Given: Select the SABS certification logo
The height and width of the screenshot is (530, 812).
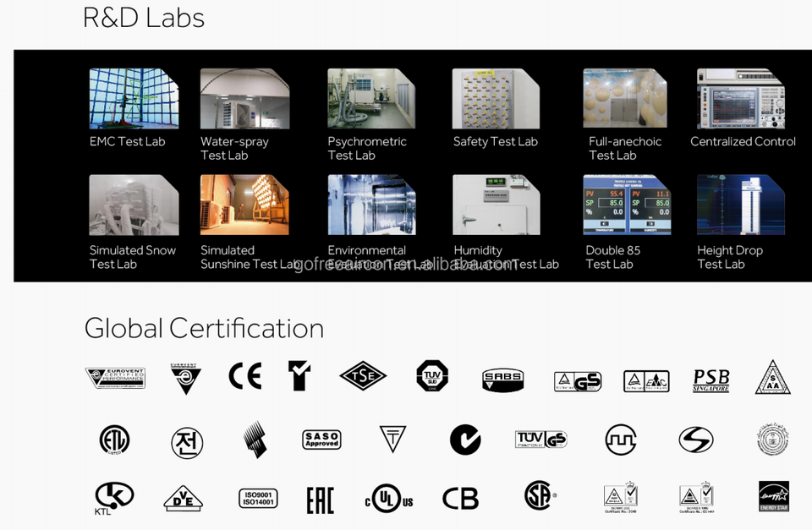Looking at the screenshot, I should (502, 380).
